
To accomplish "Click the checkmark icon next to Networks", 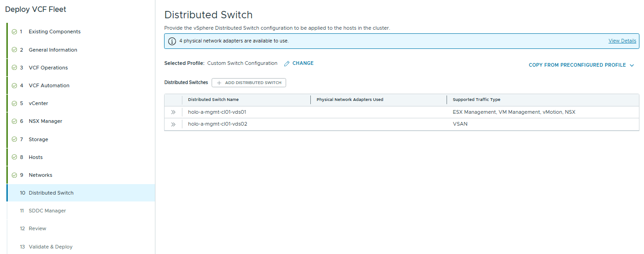I will click(x=15, y=175).
